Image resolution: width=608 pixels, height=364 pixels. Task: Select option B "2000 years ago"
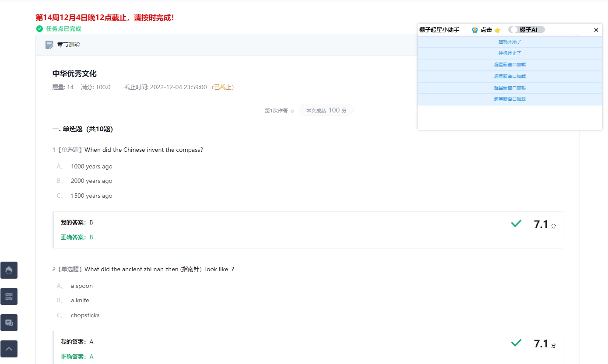[x=91, y=181]
